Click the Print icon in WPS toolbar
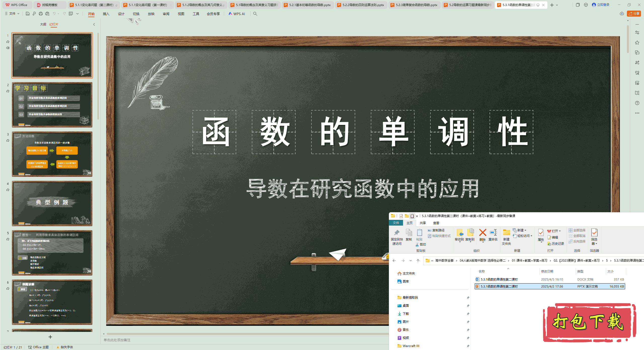The height and width of the screenshot is (350, 644). pyautogui.click(x=41, y=14)
